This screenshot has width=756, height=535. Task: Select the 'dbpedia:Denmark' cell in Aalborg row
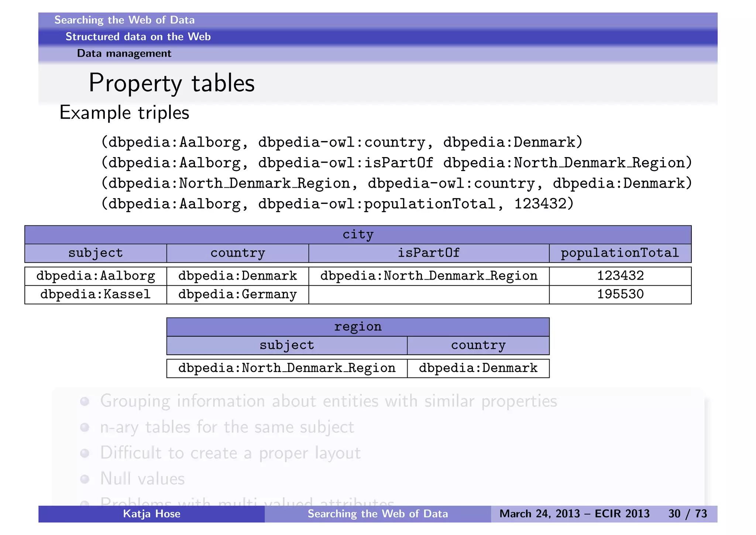[238, 276]
